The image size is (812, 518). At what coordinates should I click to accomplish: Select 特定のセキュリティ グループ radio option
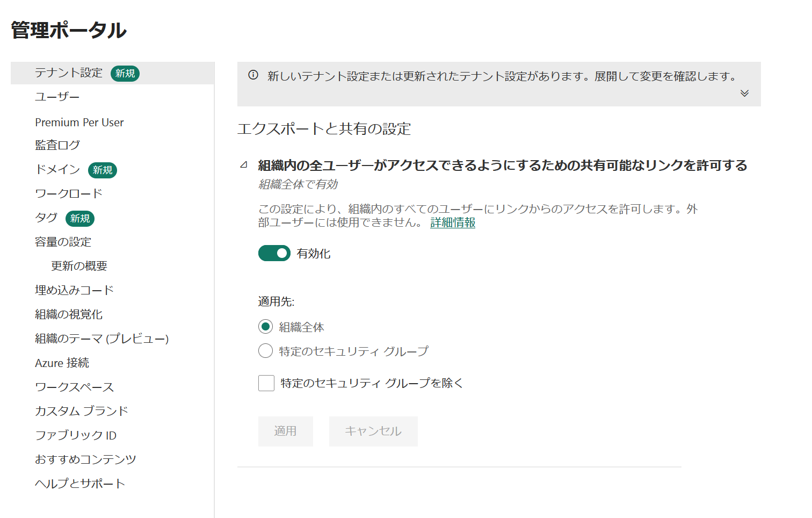tap(266, 351)
